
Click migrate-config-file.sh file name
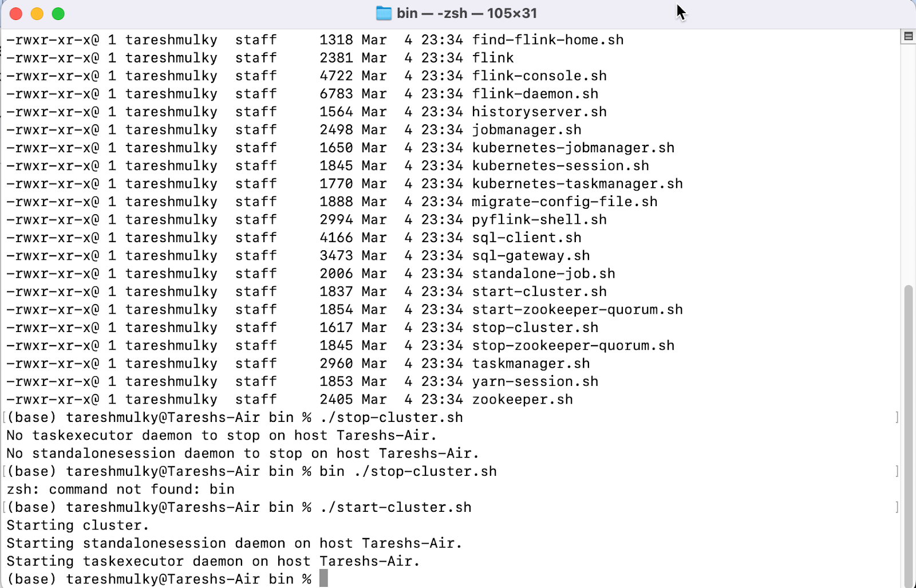564,202
